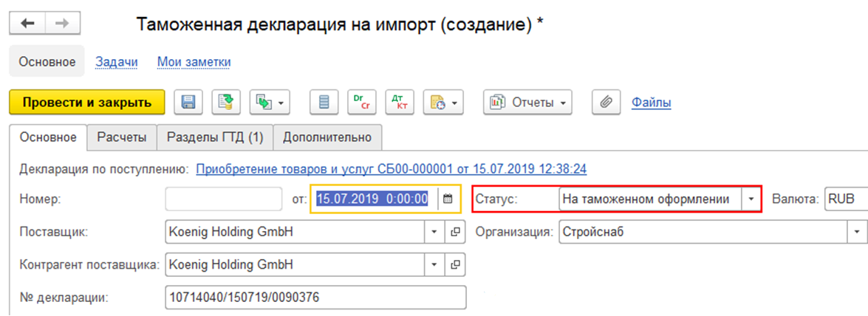Image resolution: width=868 pixels, height=316 pixels.
Task: Open the Dr/Cr postings icon
Action: pos(361,103)
